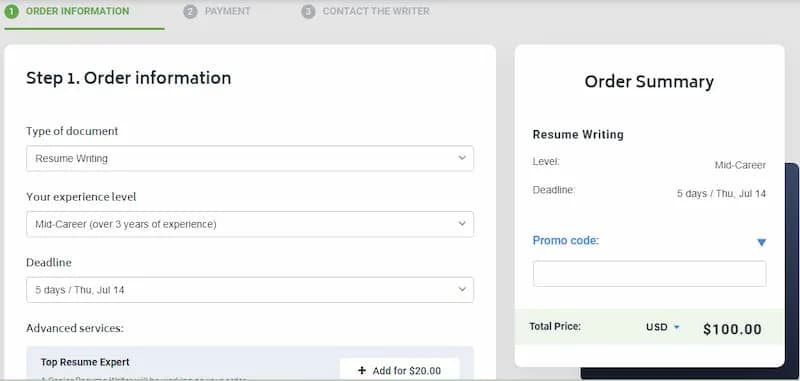Add Top Resume Expert for $20.00

[399, 370]
